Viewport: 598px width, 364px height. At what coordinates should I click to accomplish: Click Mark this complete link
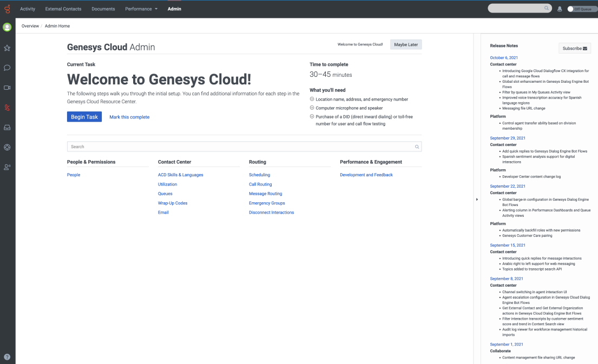coord(129,117)
